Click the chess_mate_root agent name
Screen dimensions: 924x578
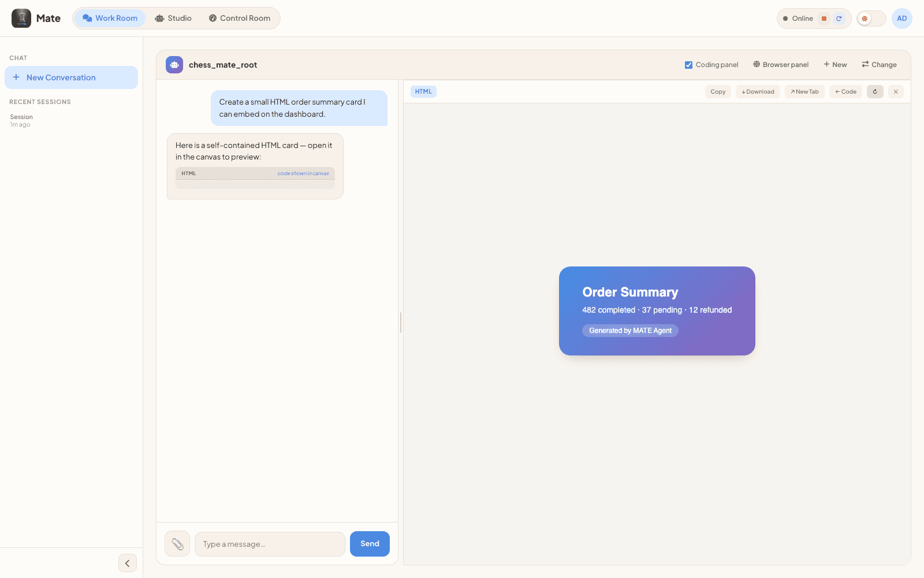(x=223, y=65)
